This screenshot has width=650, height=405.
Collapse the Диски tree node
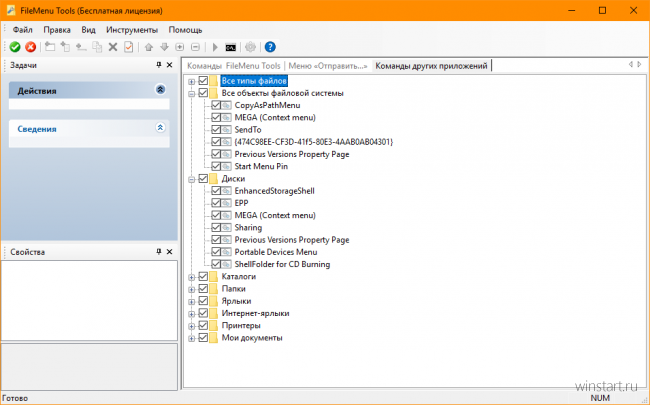(x=191, y=178)
